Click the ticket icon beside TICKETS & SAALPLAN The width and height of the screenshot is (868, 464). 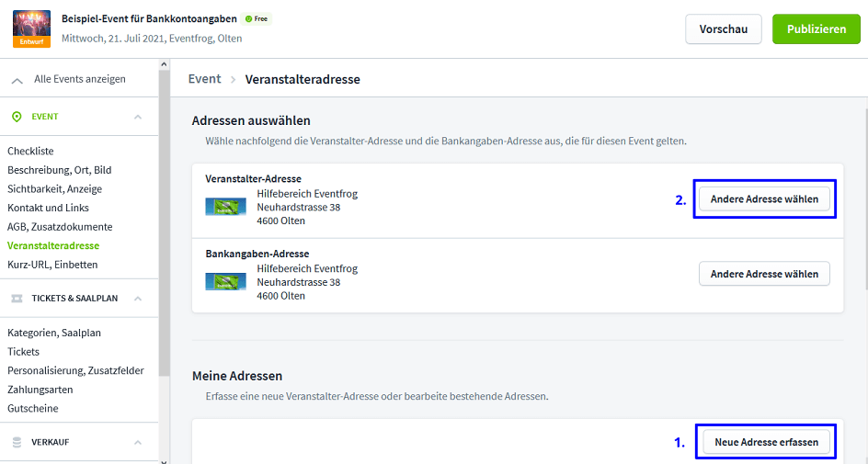pyautogui.click(x=17, y=299)
